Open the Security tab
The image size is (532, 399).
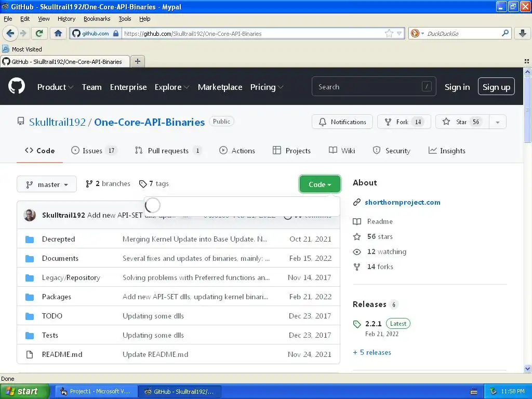coord(392,151)
